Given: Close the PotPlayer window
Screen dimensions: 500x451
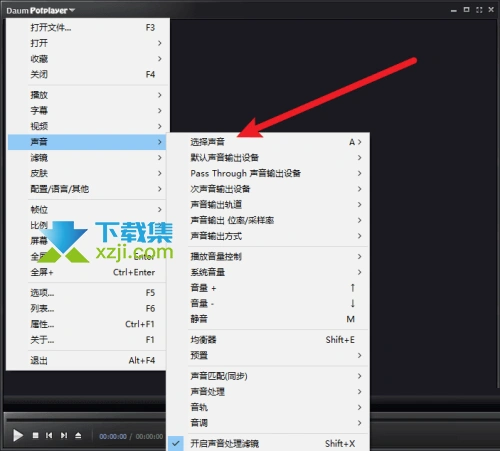Looking at the screenshot, I should (x=491, y=10).
